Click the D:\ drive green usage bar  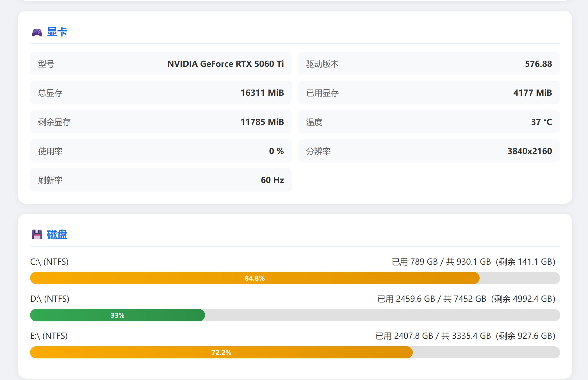tap(168, 315)
